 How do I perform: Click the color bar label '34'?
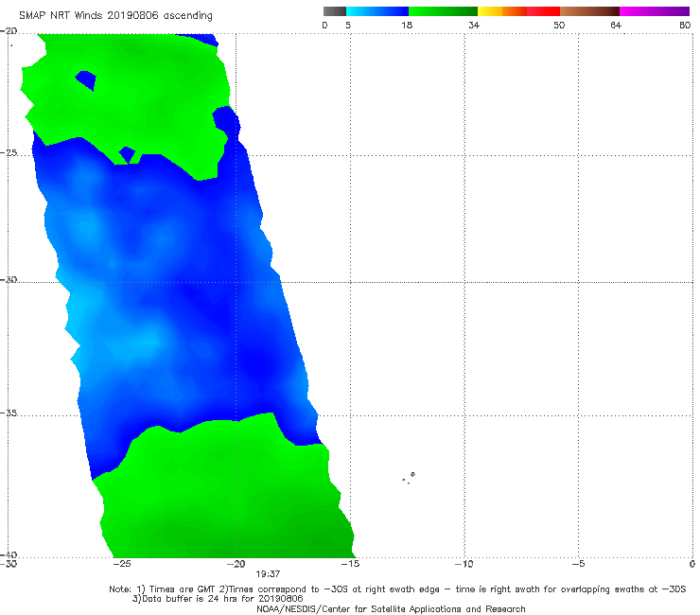pyautogui.click(x=474, y=25)
